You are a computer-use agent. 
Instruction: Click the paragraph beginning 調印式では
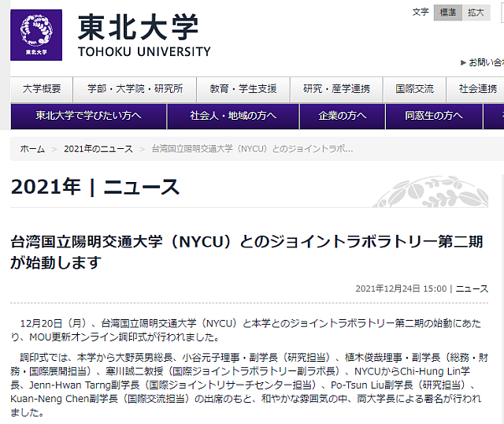(x=249, y=385)
